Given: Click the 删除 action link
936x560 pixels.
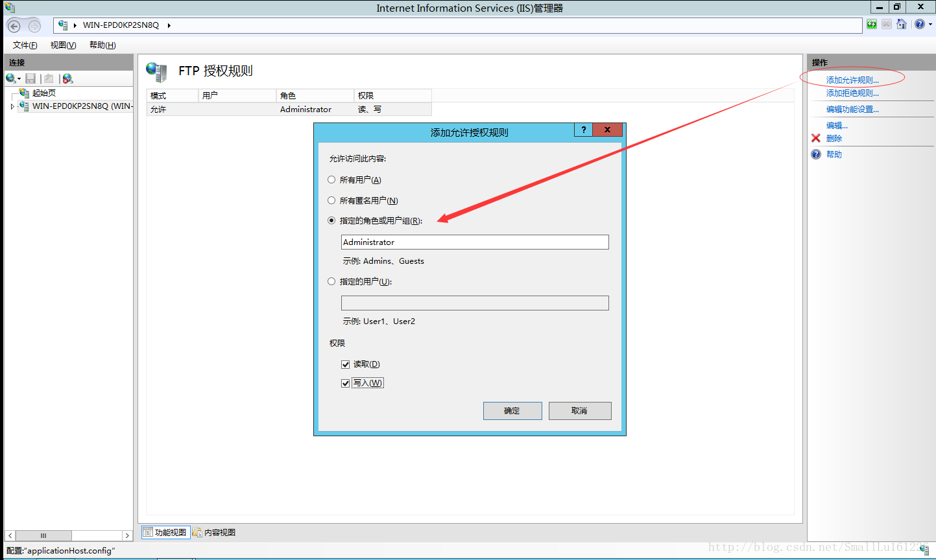Looking at the screenshot, I should coord(834,139).
